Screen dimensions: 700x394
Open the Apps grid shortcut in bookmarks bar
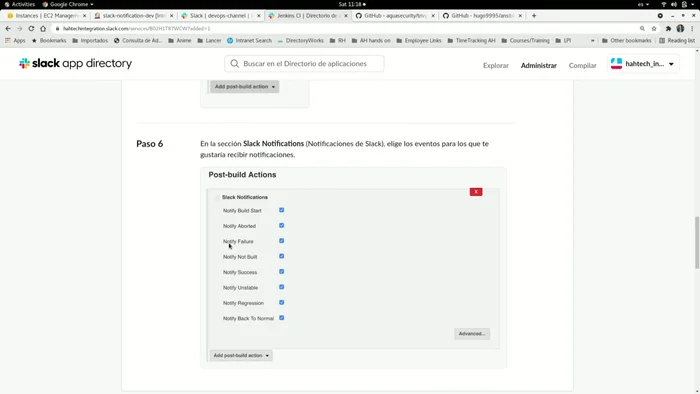15,41
